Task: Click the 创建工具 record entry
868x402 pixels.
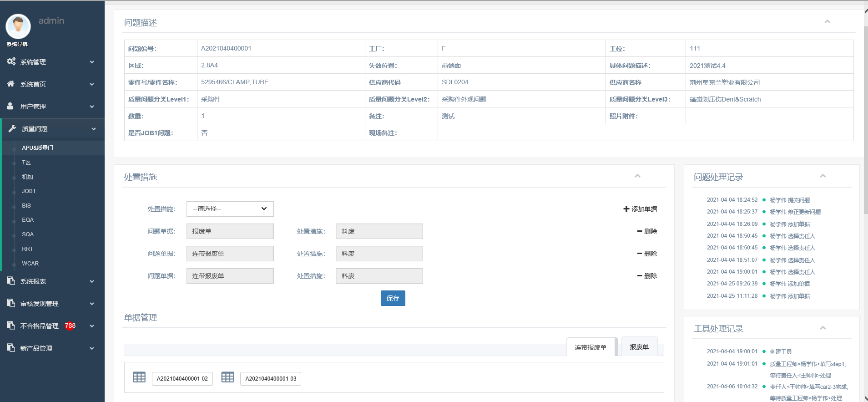Action: pyautogui.click(x=781, y=351)
